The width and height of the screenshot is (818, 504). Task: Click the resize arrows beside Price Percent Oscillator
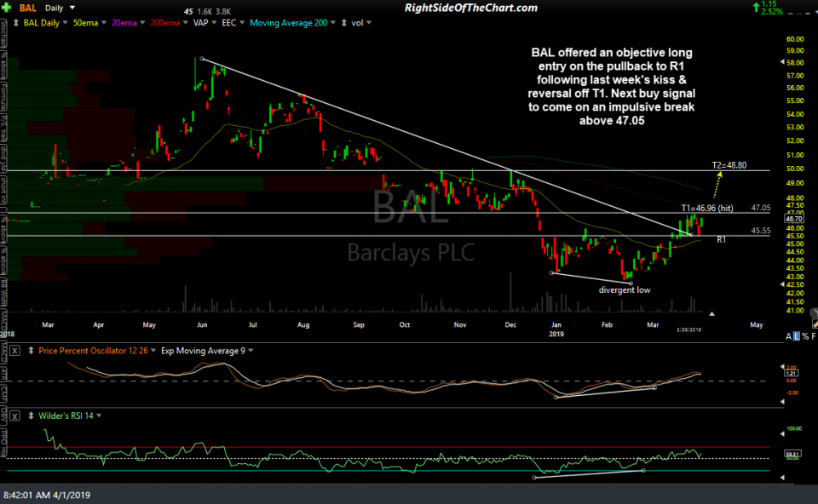coord(31,351)
